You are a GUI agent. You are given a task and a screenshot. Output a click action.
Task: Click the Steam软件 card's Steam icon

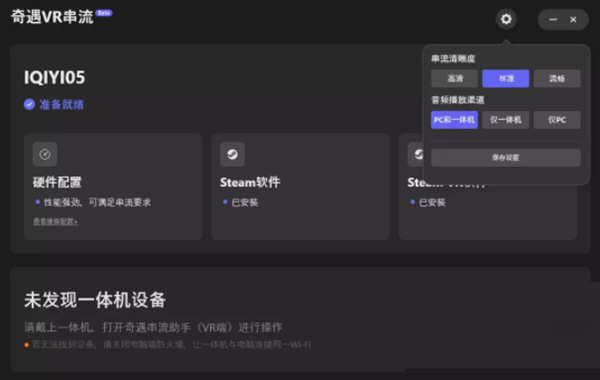232,154
